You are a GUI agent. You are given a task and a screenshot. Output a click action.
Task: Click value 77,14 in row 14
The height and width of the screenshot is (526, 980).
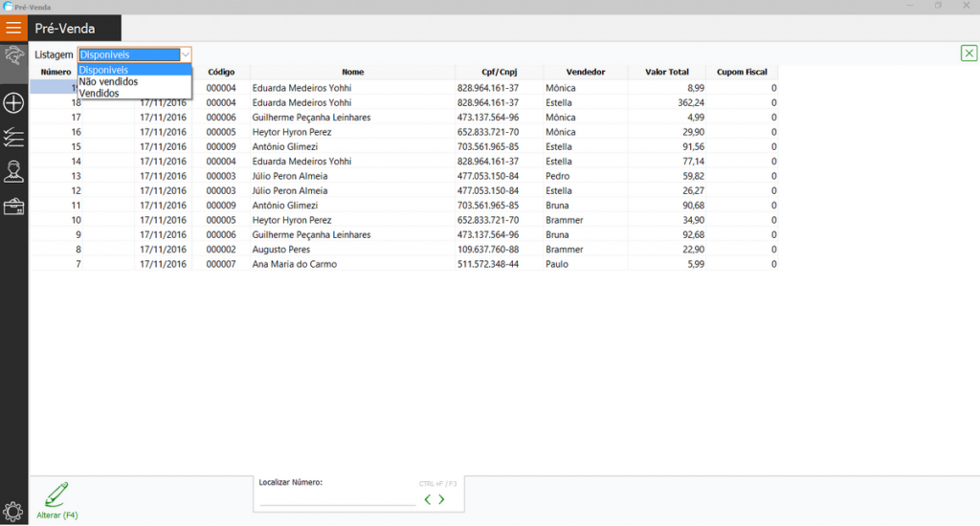[x=693, y=162]
